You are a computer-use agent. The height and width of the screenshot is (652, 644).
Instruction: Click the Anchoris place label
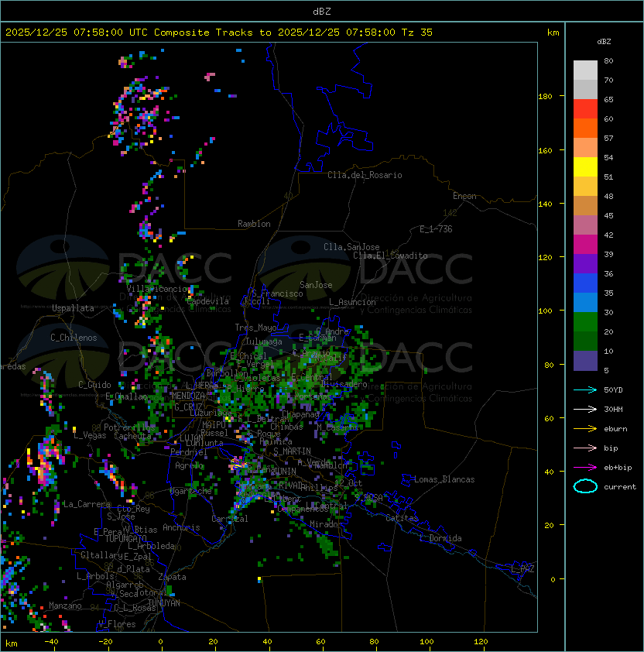click(181, 527)
